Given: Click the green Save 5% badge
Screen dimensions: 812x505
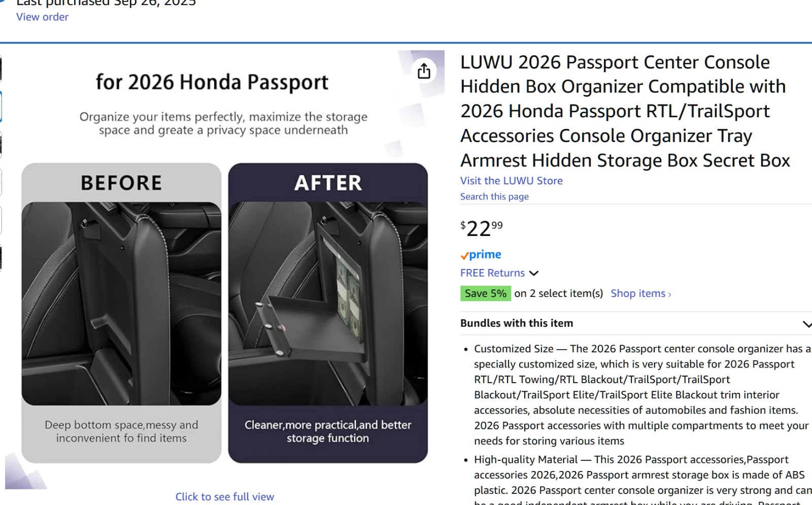Looking at the screenshot, I should (485, 293).
